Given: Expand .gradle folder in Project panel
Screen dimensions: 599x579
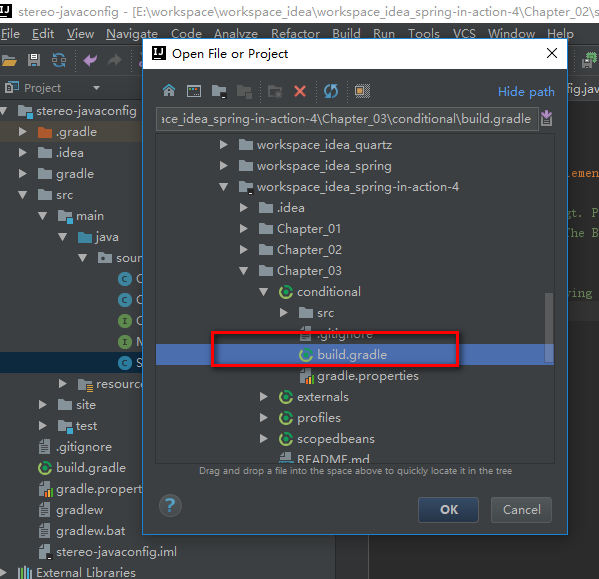Looking at the screenshot, I should point(23,132).
